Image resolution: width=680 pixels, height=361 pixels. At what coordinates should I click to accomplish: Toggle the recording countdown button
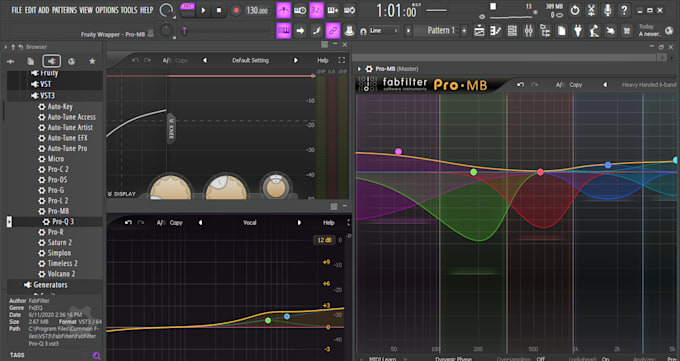pos(317,10)
